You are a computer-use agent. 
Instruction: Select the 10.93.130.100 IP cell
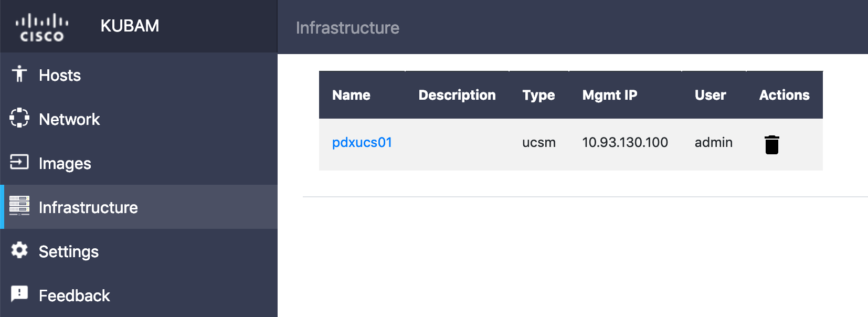click(x=625, y=143)
